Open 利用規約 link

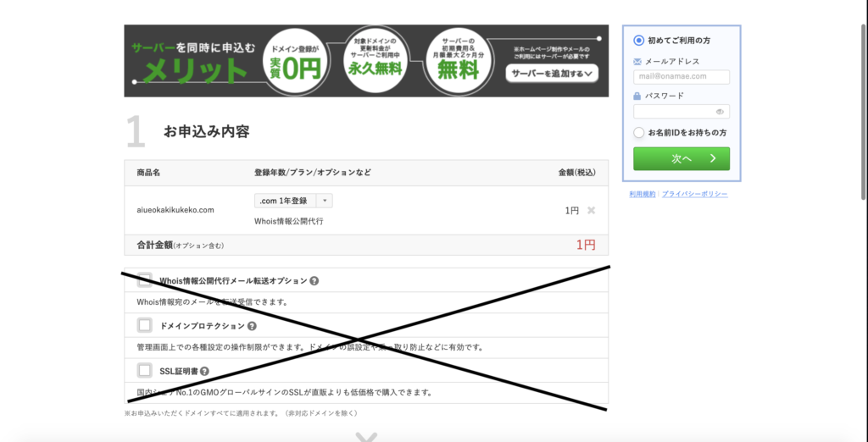coord(643,194)
